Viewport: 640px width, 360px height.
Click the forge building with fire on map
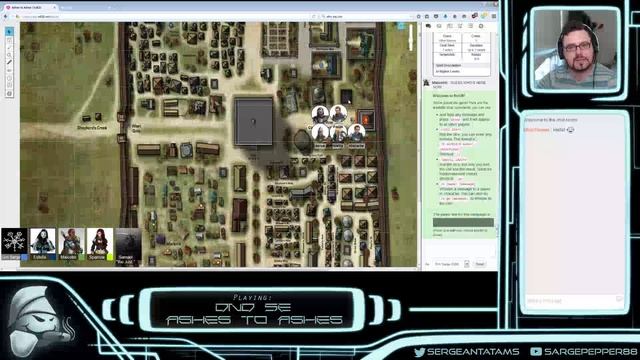(x=366, y=119)
